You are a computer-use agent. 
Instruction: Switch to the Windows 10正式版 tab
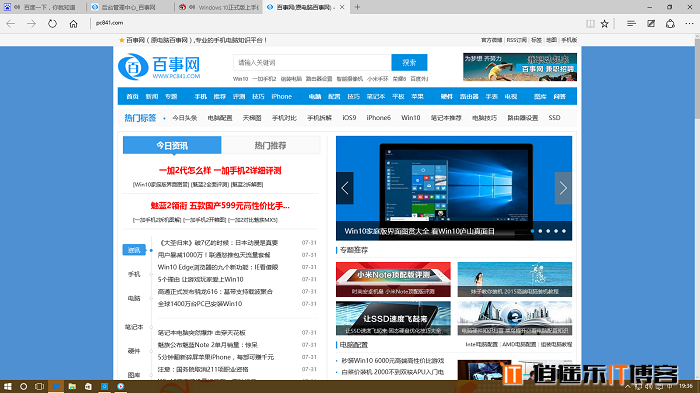coord(218,7)
